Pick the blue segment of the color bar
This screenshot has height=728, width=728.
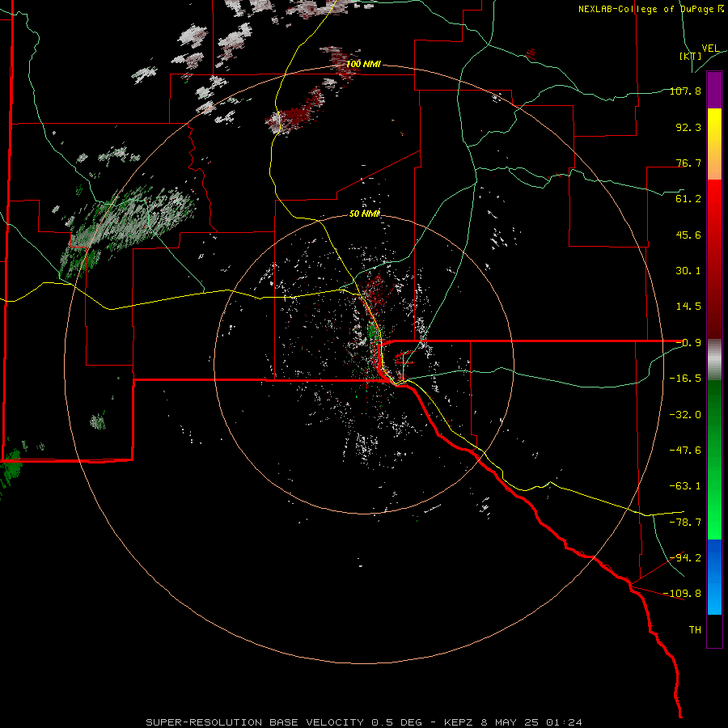tap(714, 577)
